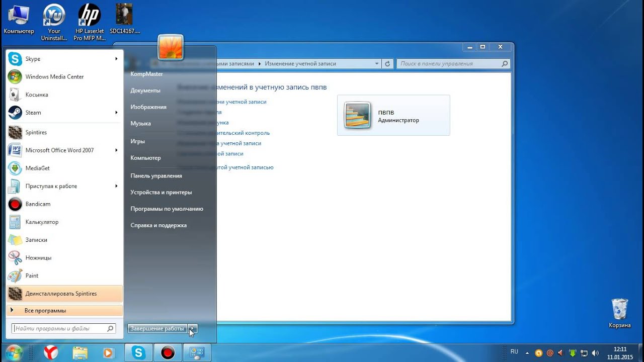Select the Корзина recycle bin icon
The width and height of the screenshot is (644, 362).
(x=619, y=314)
